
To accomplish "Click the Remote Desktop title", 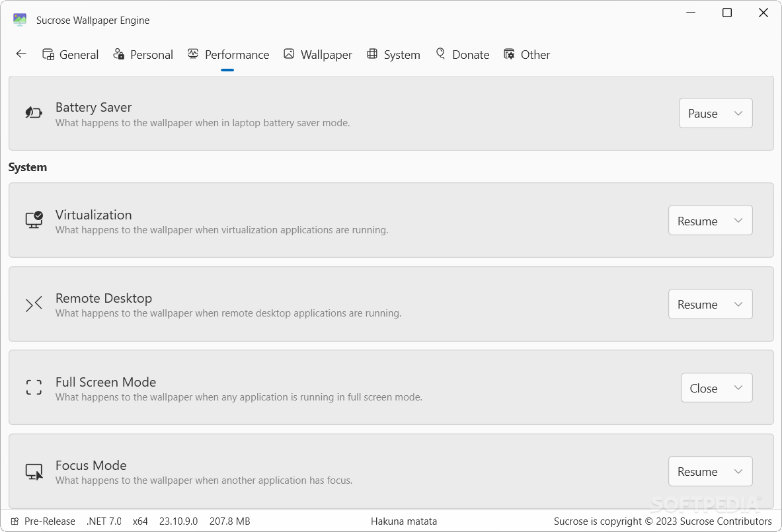I will [104, 298].
